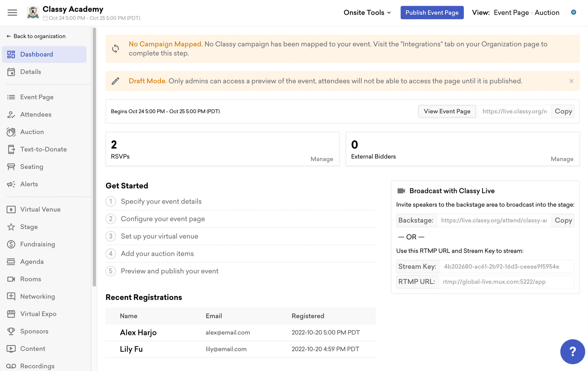Click the RTMP URL field
Image resolution: width=588 pixels, height=371 pixels.
tap(506, 282)
